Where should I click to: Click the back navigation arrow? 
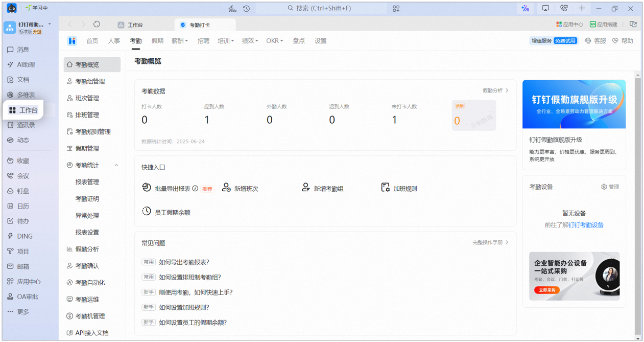tap(70, 25)
